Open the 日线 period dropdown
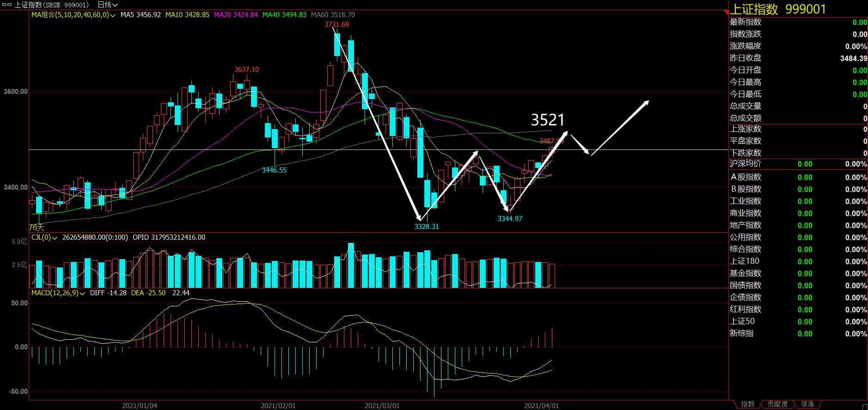 pos(108,5)
